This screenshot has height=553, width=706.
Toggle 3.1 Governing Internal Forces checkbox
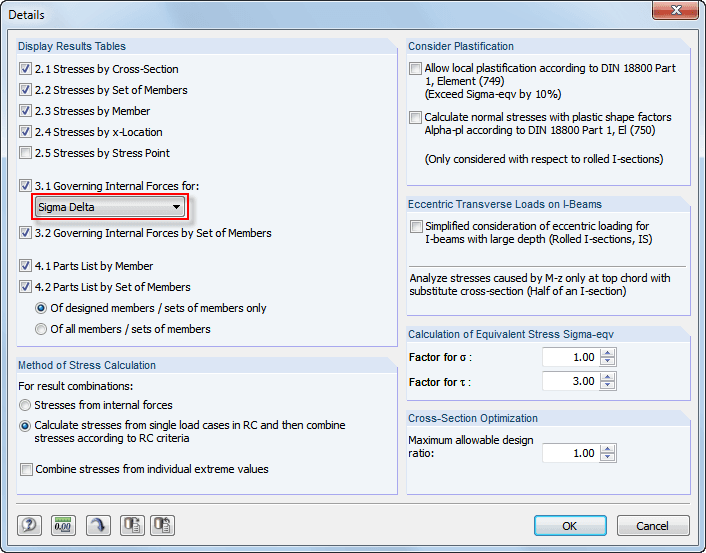point(25,186)
